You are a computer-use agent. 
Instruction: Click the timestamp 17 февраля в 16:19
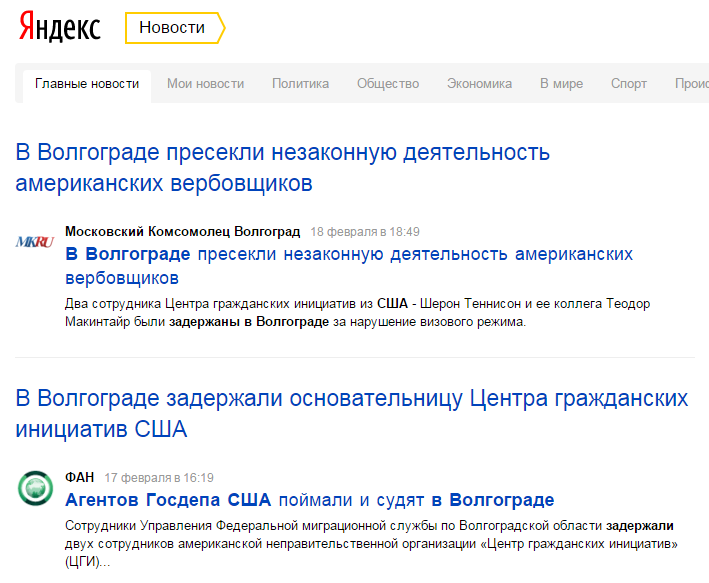point(159,478)
